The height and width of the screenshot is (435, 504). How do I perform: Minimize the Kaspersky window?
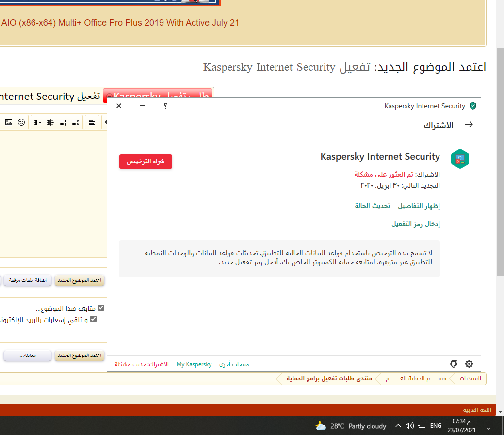(142, 106)
